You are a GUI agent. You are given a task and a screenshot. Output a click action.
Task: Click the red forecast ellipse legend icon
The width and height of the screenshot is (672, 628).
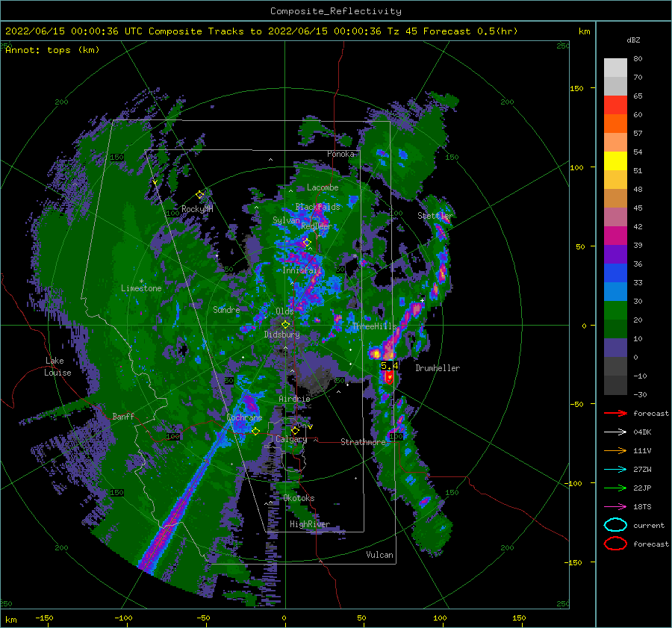point(615,544)
